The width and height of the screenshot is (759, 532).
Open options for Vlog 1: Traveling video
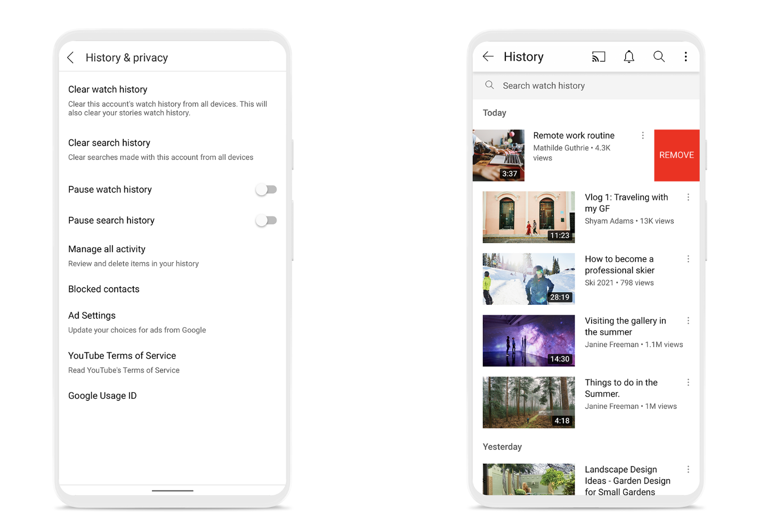point(688,197)
